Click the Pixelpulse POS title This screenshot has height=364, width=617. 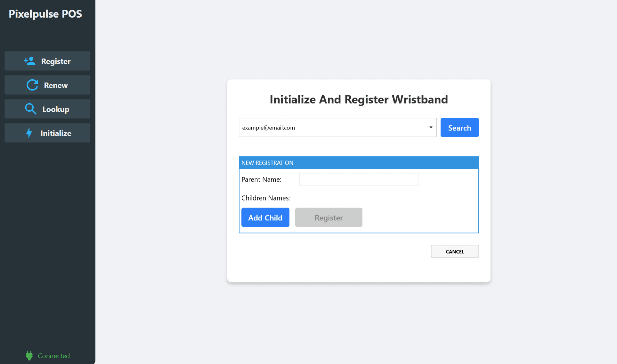[x=45, y=14]
